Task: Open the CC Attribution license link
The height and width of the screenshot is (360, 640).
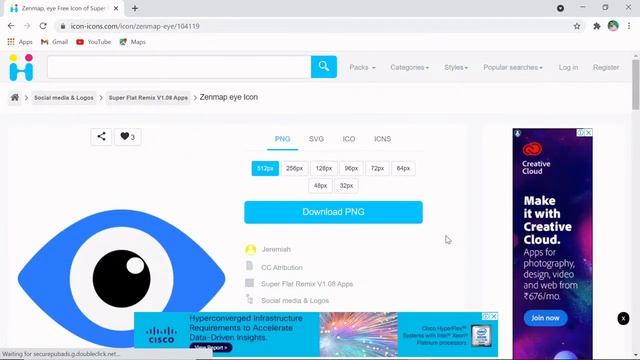Action: (x=282, y=267)
